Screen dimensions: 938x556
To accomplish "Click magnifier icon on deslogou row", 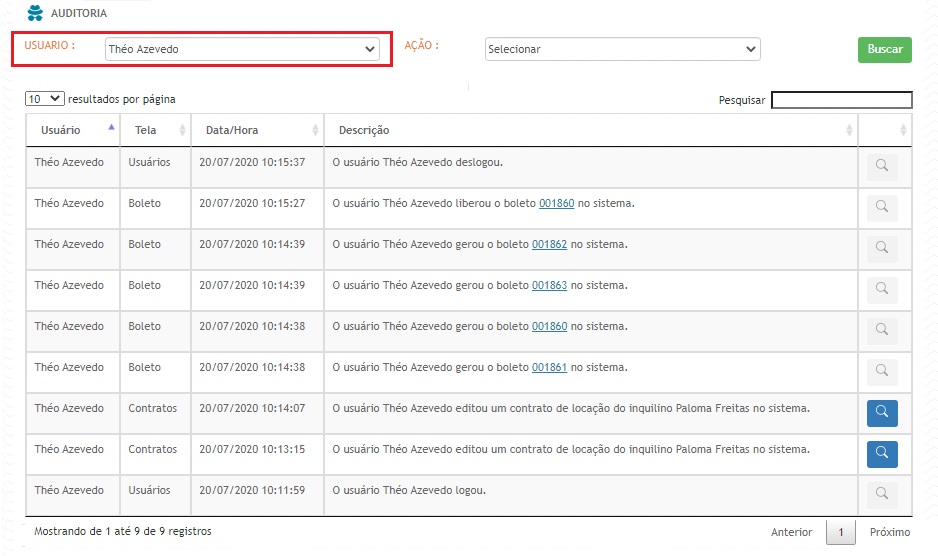I will click(881, 167).
